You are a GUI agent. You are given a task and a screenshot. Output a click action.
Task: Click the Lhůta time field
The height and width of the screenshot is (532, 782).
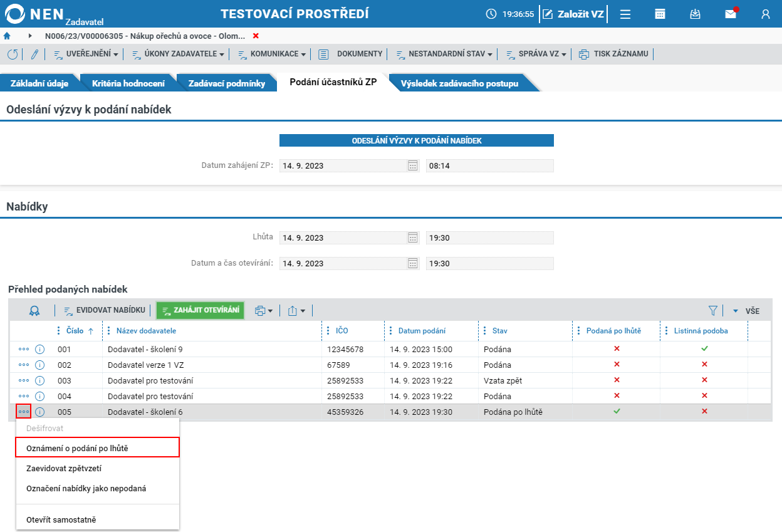tap(490, 237)
